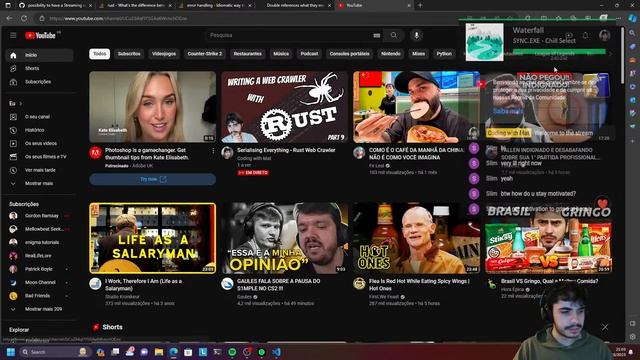Open I Work, Therefore I Am title
Screen dimensions: 640x360
click(144, 285)
